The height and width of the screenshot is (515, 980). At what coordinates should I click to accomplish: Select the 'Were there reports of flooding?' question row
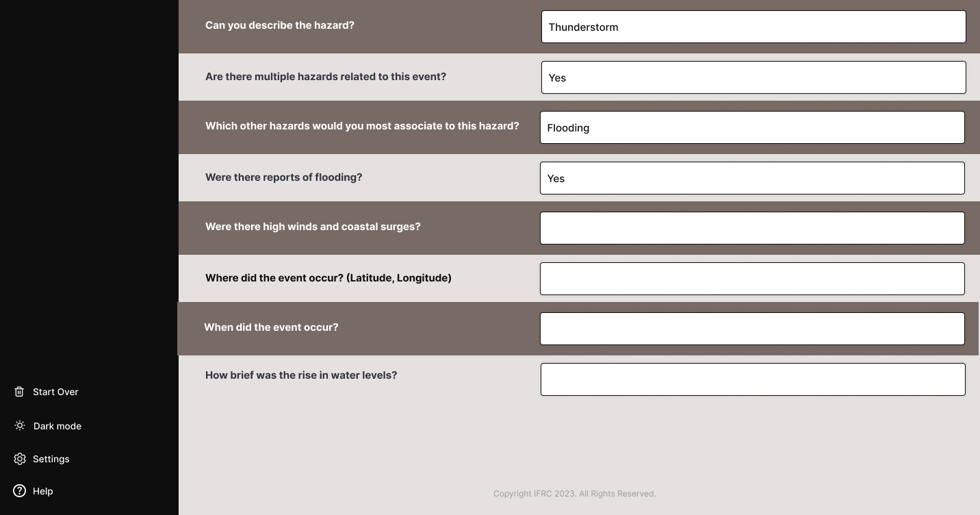(x=284, y=177)
